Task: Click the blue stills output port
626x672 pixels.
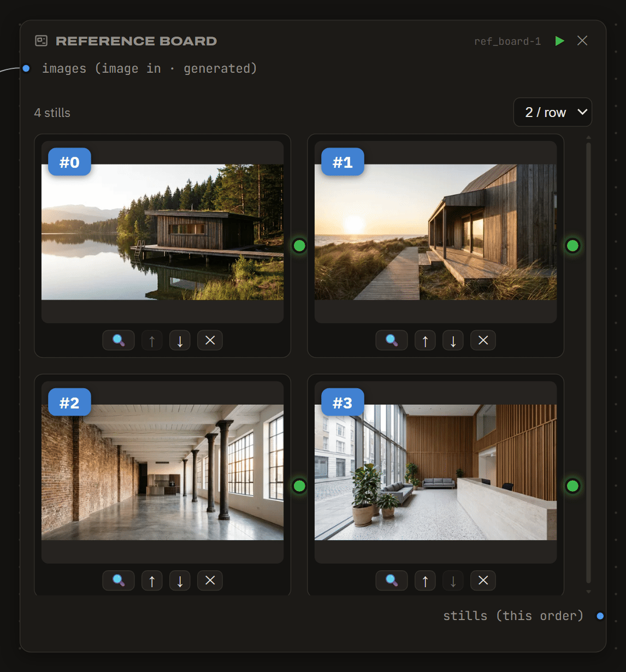Action: click(x=600, y=616)
